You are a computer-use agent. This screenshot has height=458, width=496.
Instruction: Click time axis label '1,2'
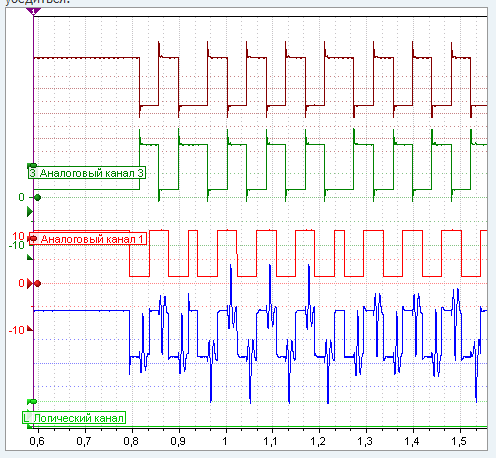click(x=318, y=441)
